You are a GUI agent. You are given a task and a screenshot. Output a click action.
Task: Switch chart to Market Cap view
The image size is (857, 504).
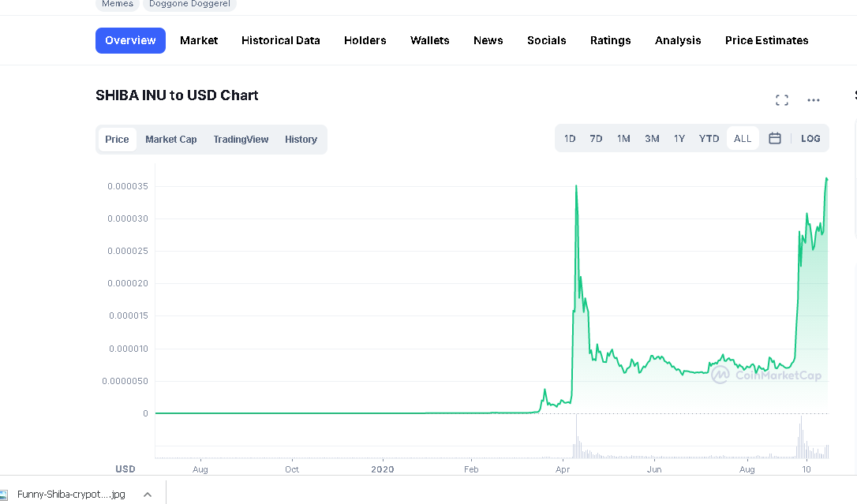[171, 140]
